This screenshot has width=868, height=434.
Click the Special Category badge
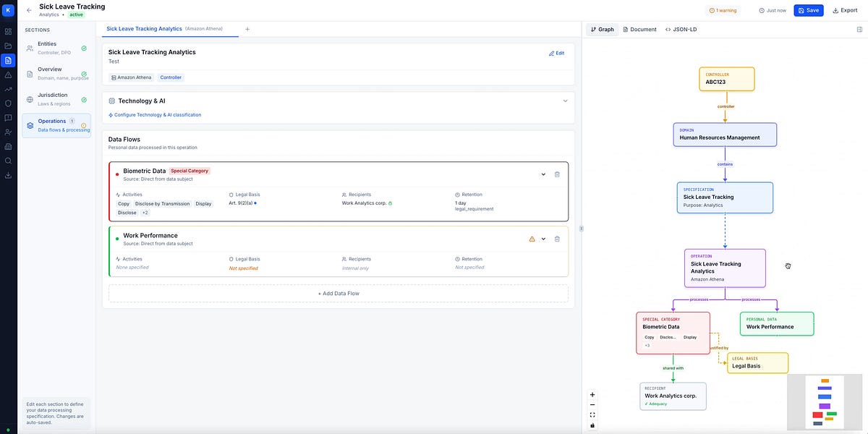(190, 171)
